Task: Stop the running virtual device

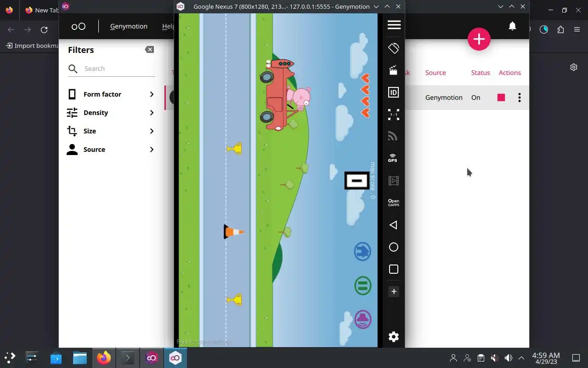Action: [501, 98]
